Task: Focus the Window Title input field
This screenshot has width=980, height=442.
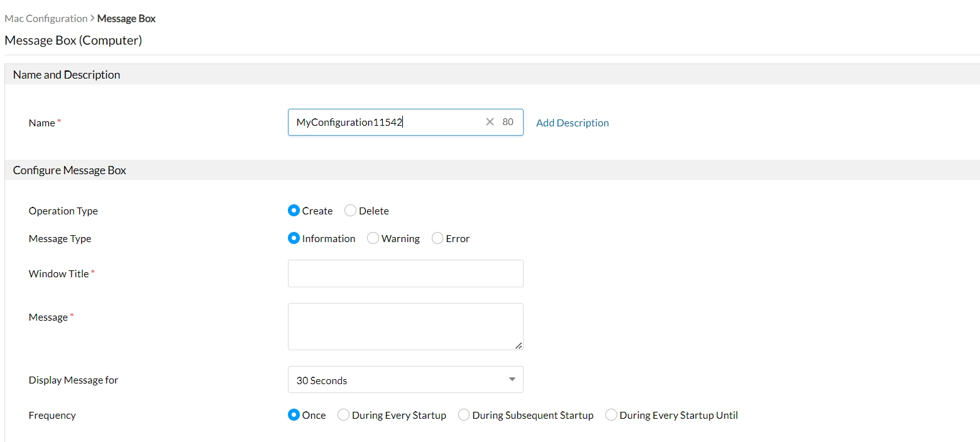Action: click(x=405, y=273)
